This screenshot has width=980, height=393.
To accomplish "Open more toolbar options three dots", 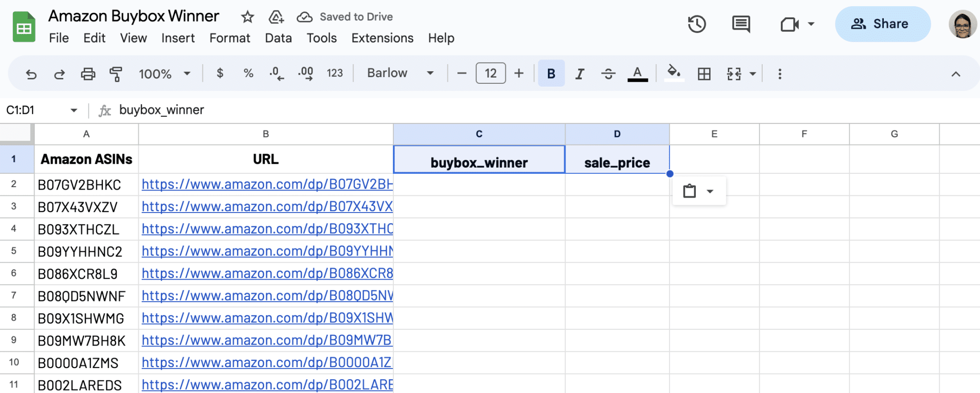I will point(780,74).
